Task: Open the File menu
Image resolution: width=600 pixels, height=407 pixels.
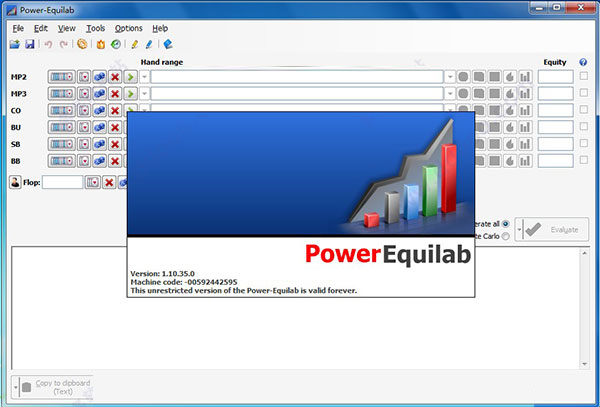Action: pyautogui.click(x=18, y=28)
